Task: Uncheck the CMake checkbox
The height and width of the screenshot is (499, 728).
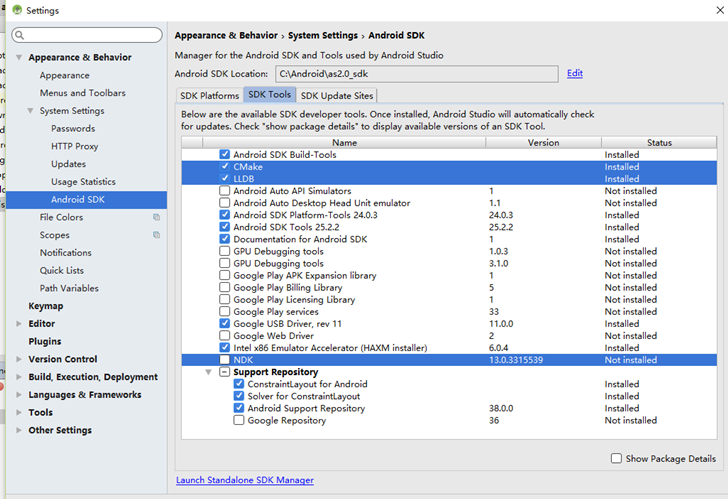Action: [225, 166]
